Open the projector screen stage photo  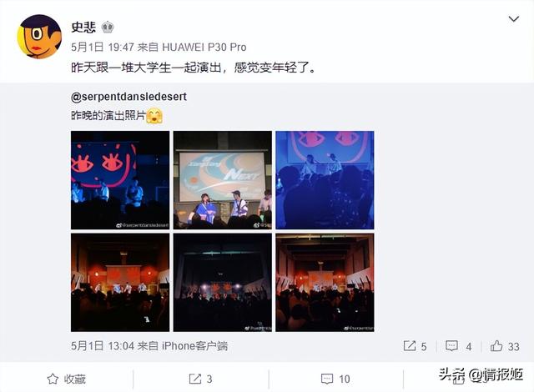[x=223, y=180]
